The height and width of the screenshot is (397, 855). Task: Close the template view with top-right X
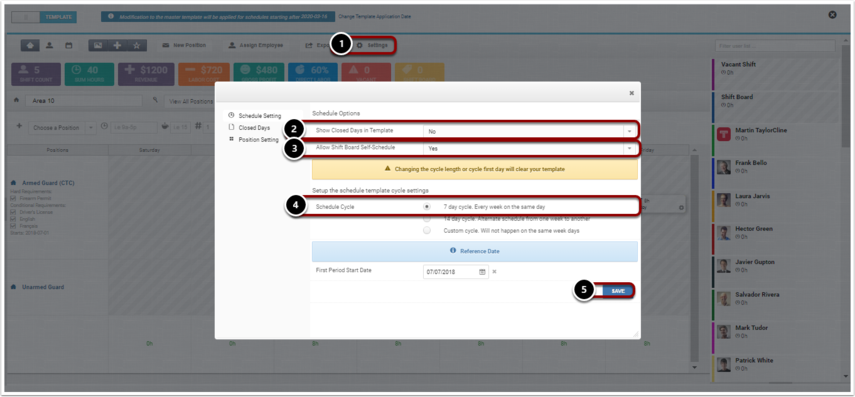[832, 15]
